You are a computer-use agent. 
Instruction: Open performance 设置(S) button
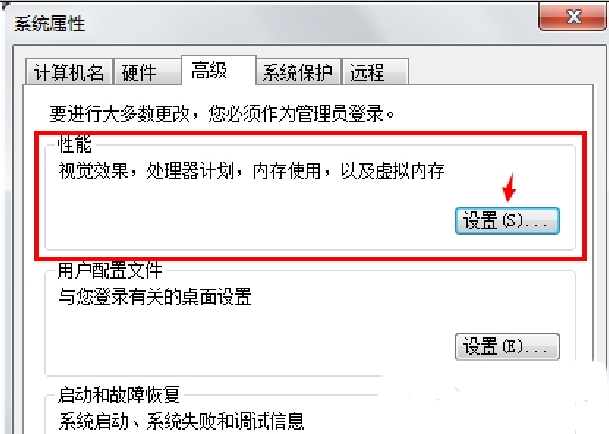tap(507, 221)
